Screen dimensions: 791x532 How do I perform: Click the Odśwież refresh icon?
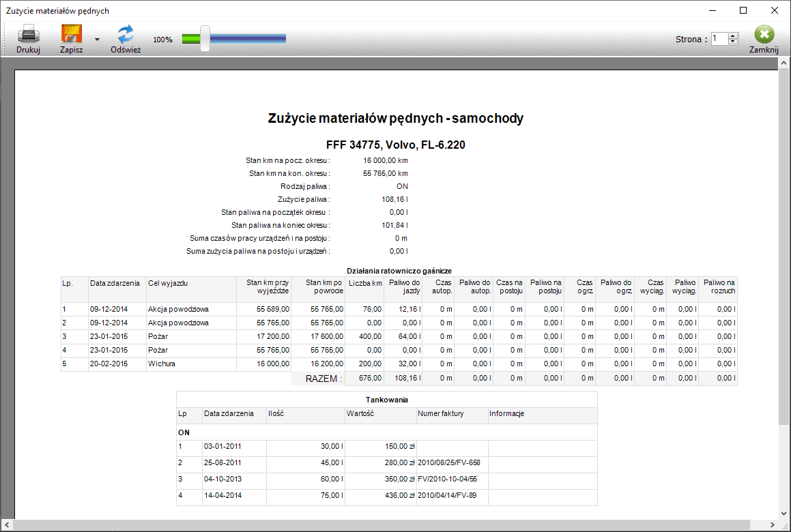tap(126, 34)
